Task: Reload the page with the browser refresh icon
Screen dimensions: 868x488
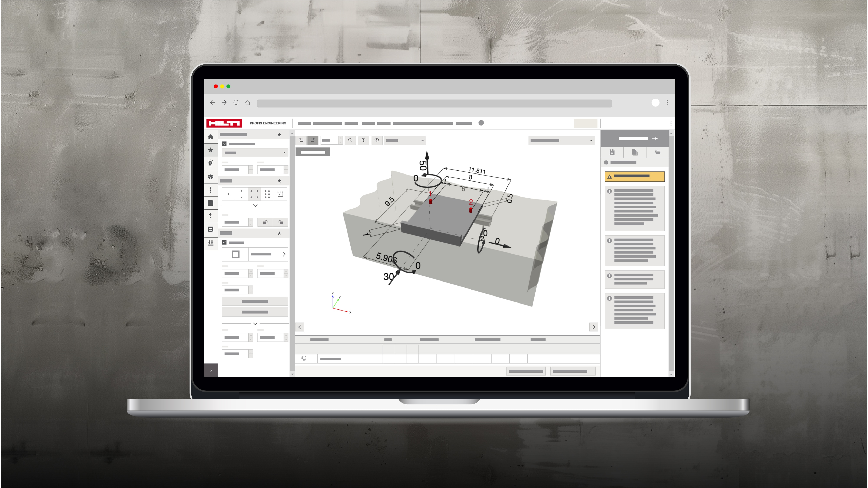Action: pos(236,102)
